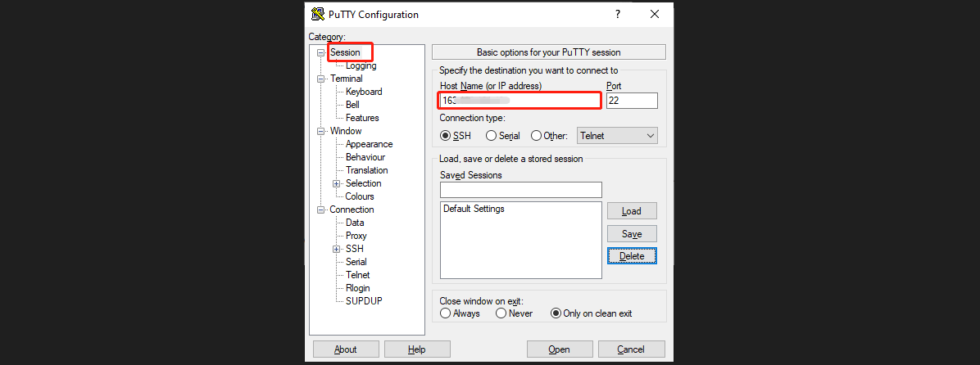980x365 pixels.
Task: Click the Host Name input field
Action: click(x=519, y=101)
